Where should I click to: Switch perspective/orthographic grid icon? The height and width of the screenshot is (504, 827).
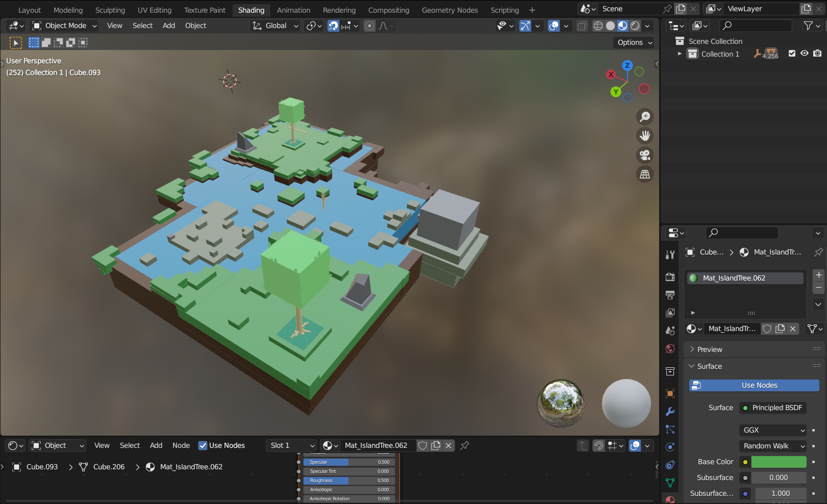645,174
